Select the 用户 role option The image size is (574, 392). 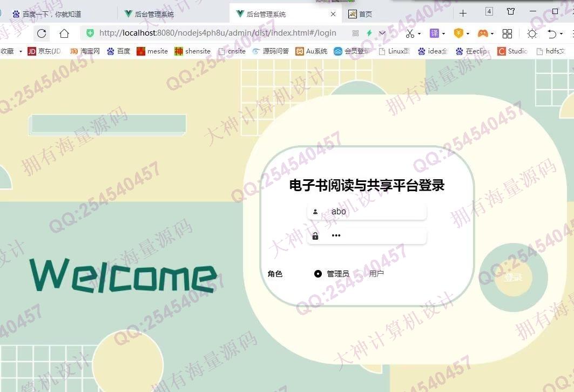(376, 273)
